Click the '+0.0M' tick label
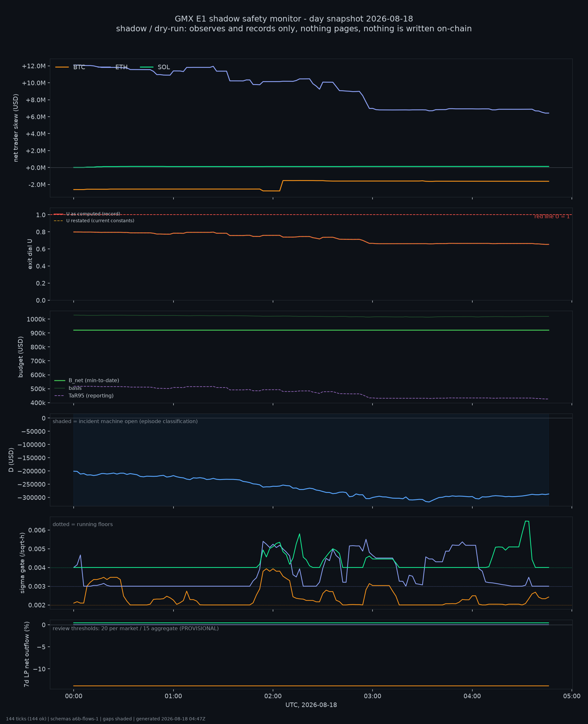 click(36, 168)
